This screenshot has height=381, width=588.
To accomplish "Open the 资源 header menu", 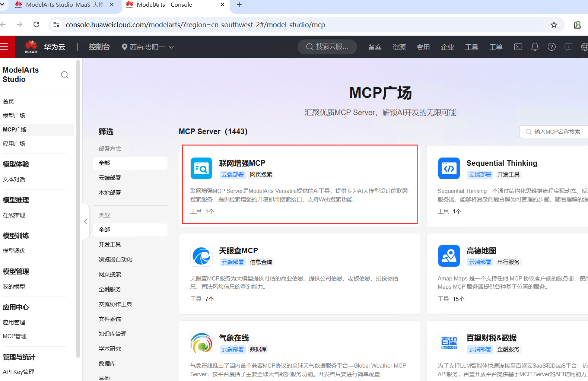I will coord(399,47).
